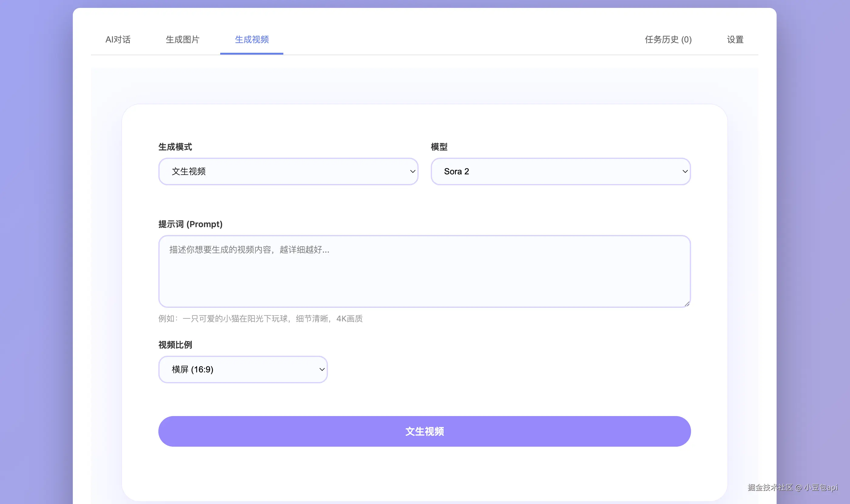
Task: Click the 生成模式 field label
Action: pyautogui.click(x=175, y=147)
